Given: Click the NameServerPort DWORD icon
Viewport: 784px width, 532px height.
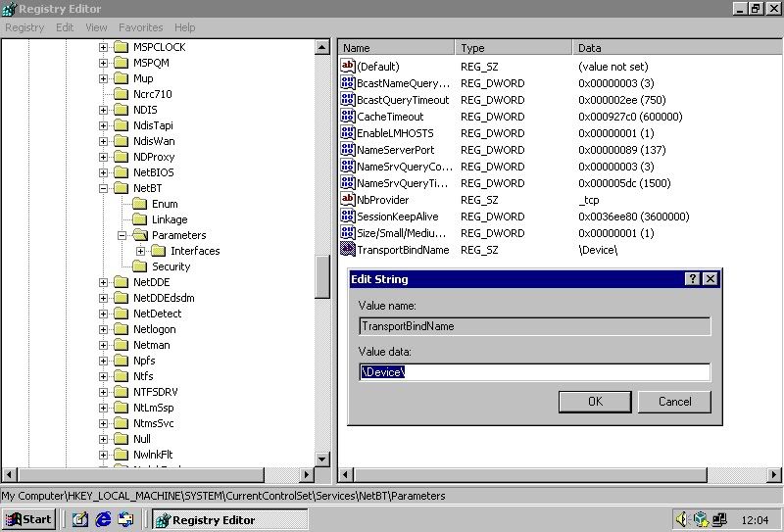Looking at the screenshot, I should (348, 150).
